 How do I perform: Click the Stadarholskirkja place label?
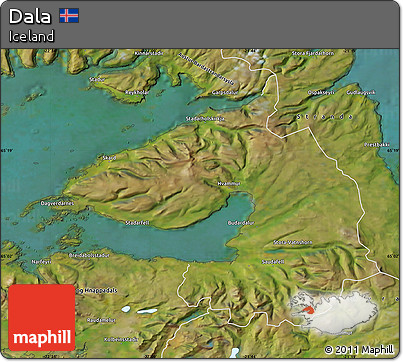tap(205, 119)
